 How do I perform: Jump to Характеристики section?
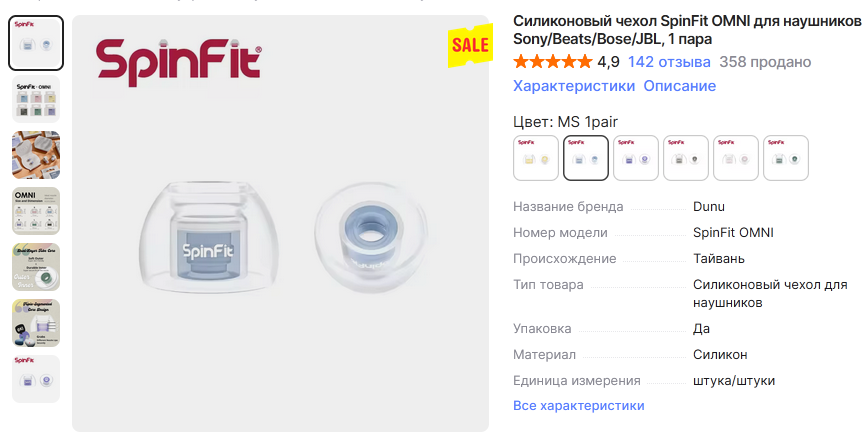pos(574,86)
